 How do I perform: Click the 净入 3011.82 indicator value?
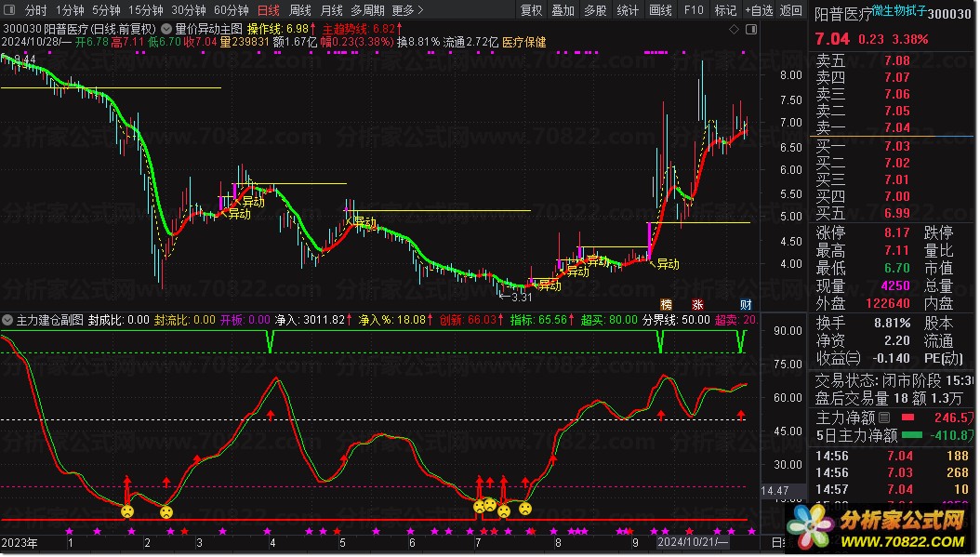(313, 320)
